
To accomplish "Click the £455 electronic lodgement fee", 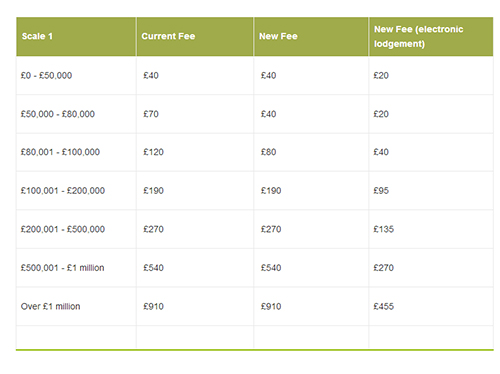I will [384, 306].
